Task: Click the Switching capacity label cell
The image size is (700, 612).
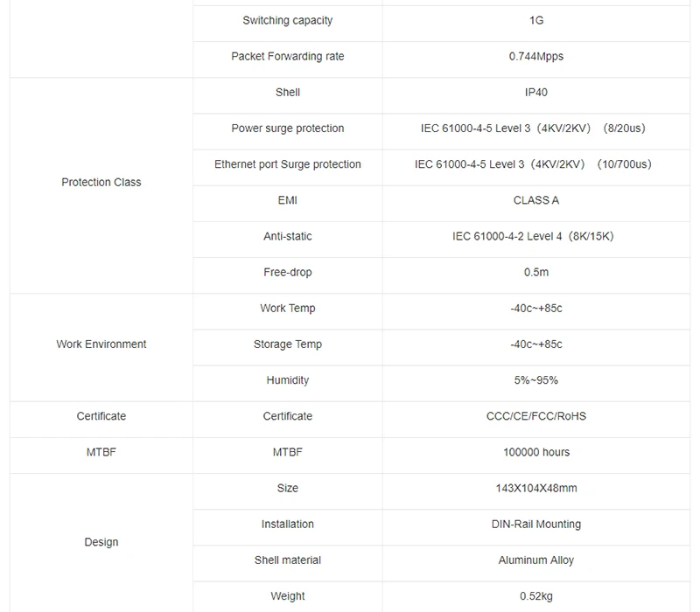Action: coord(288,24)
